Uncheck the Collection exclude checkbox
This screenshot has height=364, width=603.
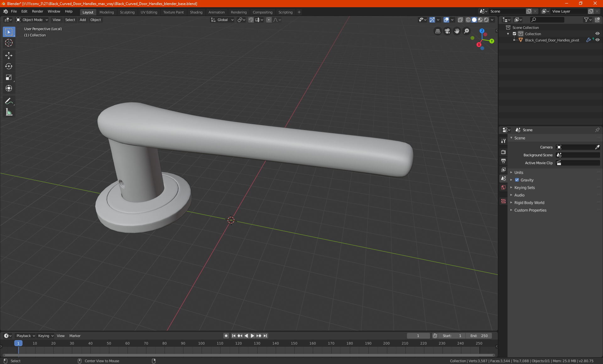click(514, 34)
